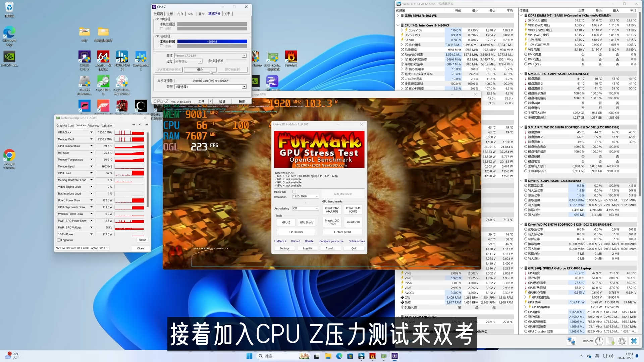Viewport: 644px width, 362px height.
Task: Collapse CPU [#0] Intel Core i9-14900KF group
Action: click(398, 25)
